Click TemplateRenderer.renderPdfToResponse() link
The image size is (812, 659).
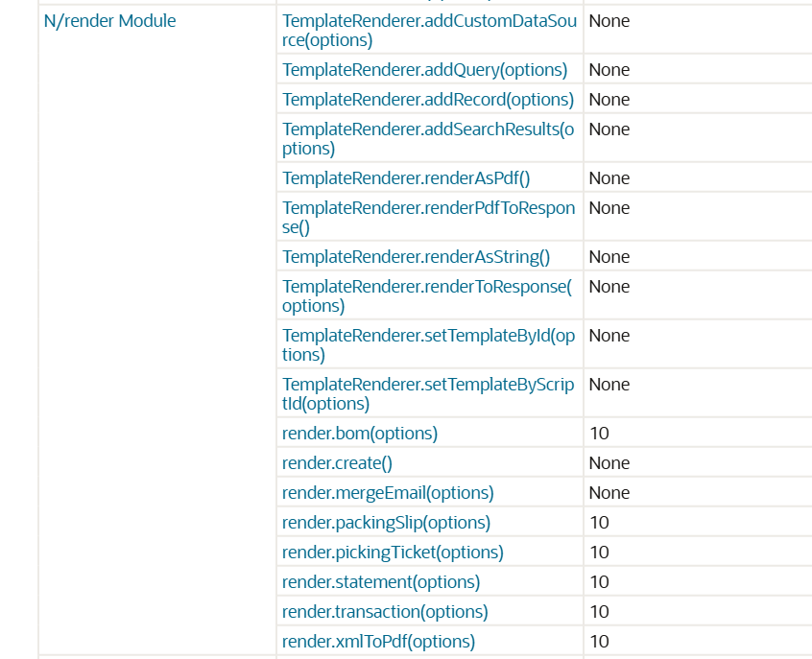(x=427, y=217)
